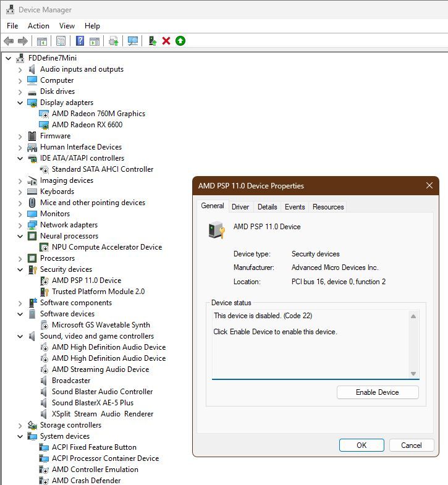Screen dimensions: 448x485
Task: Click the Microsoft GS Wavetable Synth icon
Action: tap(44, 325)
